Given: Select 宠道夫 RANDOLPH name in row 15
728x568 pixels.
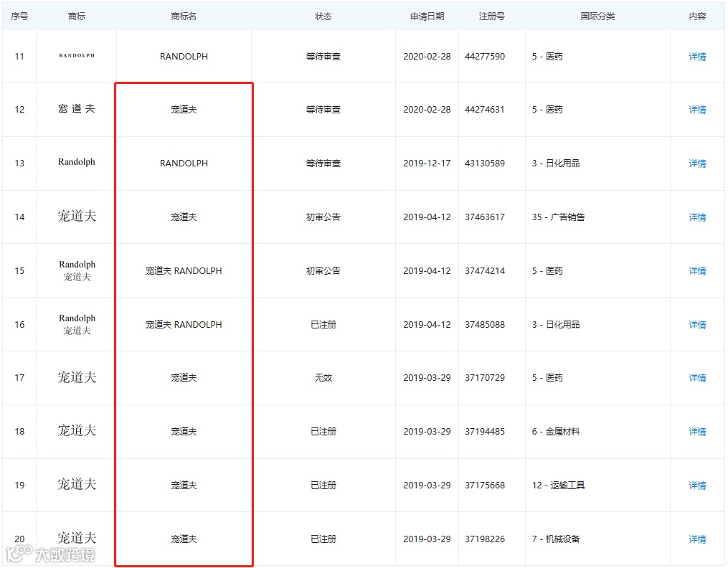Looking at the screenshot, I should coord(184,271).
